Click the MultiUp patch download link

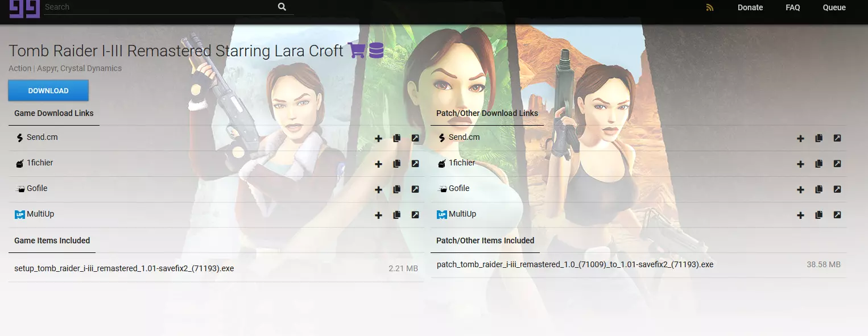(x=462, y=214)
